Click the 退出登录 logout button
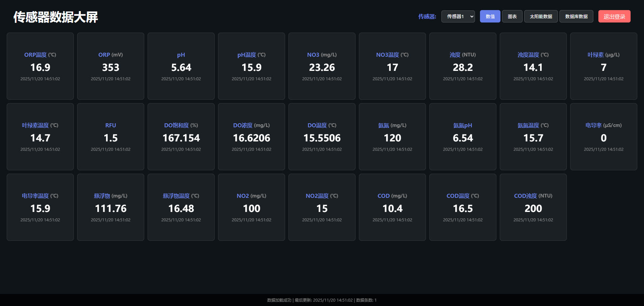Screen dimensions: 644x306 (x=614, y=16)
